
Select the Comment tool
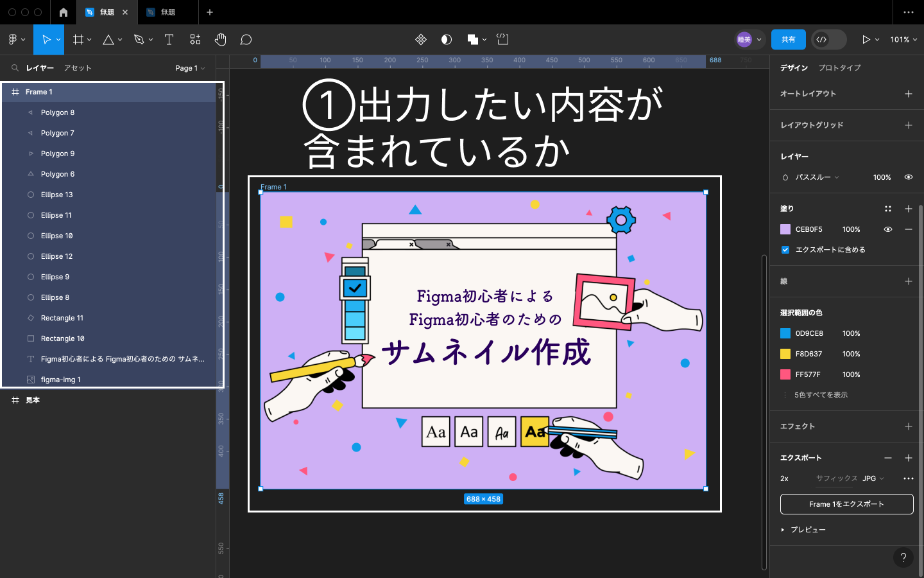tap(246, 40)
